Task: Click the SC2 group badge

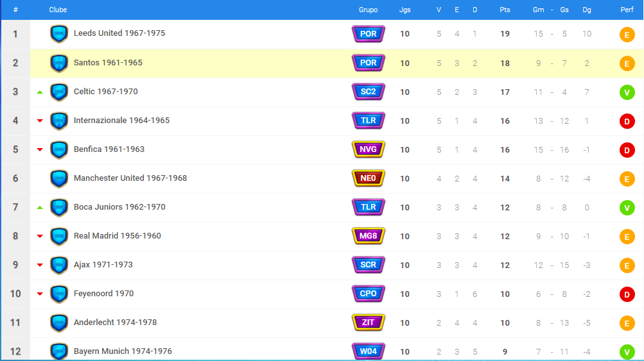Action: 368,92
